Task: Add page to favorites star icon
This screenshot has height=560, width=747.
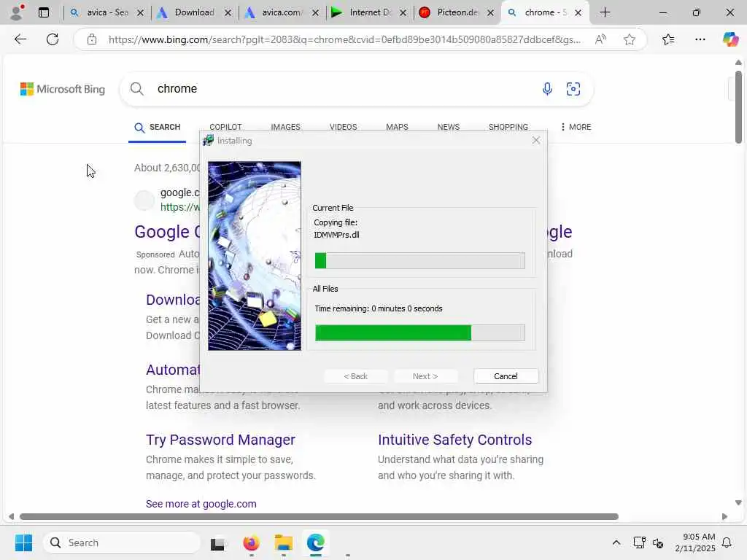Action: (630, 39)
